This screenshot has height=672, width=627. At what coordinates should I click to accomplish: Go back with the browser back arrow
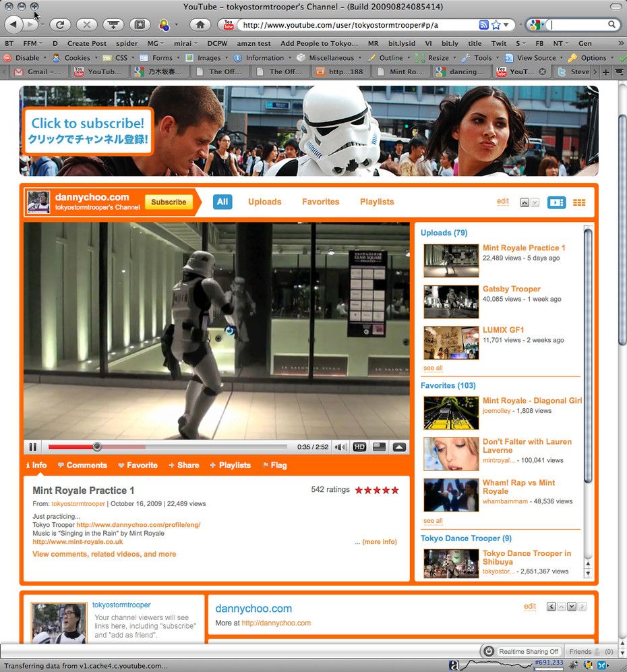13,25
